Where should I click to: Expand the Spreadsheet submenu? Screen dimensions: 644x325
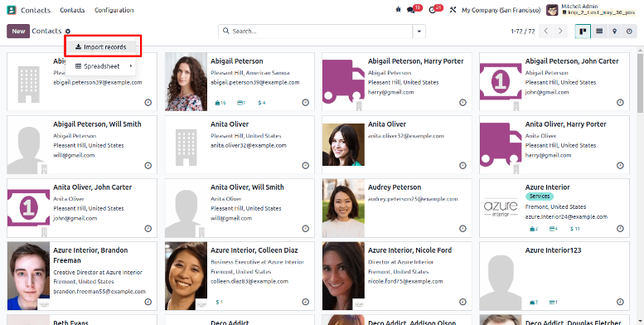coord(101,66)
